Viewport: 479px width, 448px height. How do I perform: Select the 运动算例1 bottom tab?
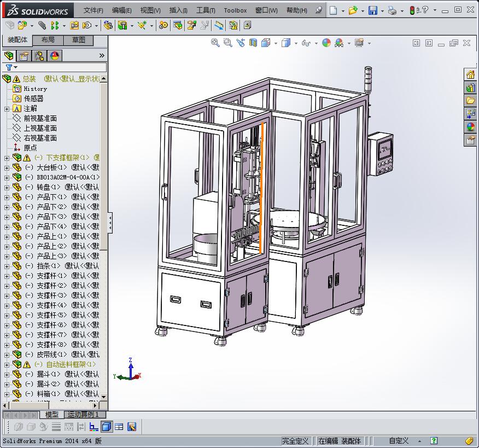85,415
